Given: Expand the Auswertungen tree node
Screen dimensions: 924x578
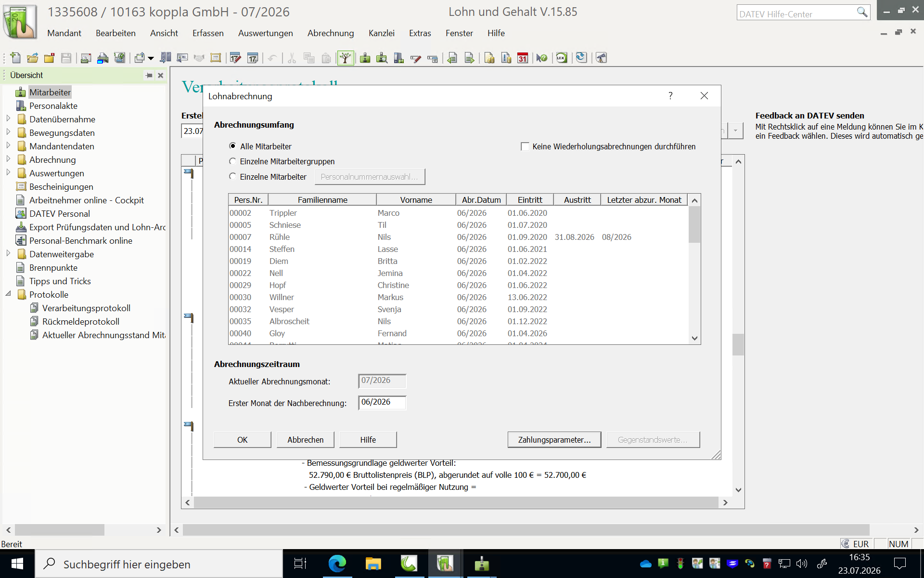Looking at the screenshot, I should 8,172.
